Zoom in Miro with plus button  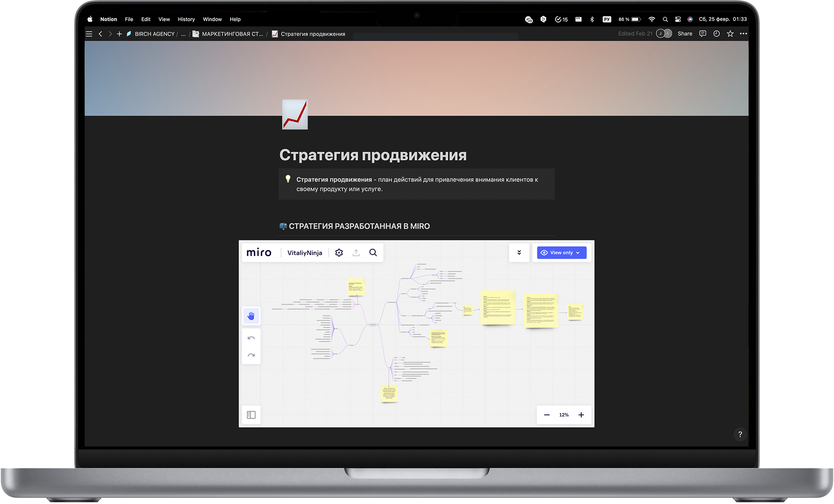pos(581,415)
